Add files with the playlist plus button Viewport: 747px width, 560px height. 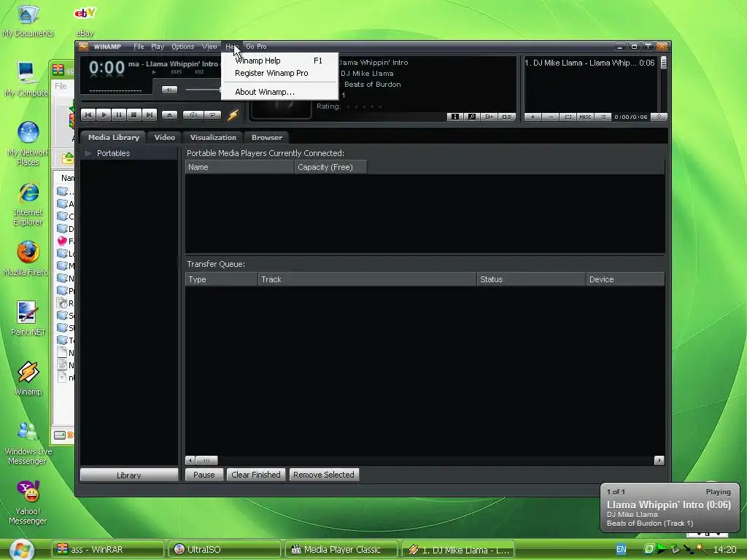(533, 117)
